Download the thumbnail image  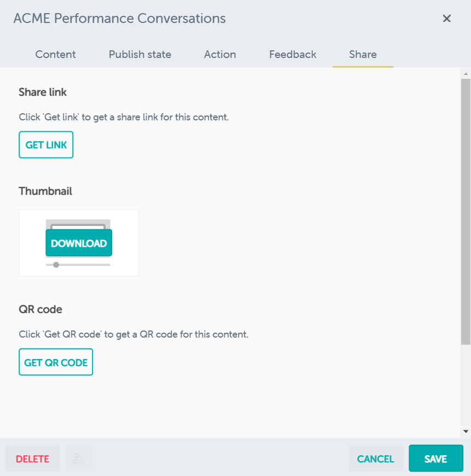(x=79, y=243)
